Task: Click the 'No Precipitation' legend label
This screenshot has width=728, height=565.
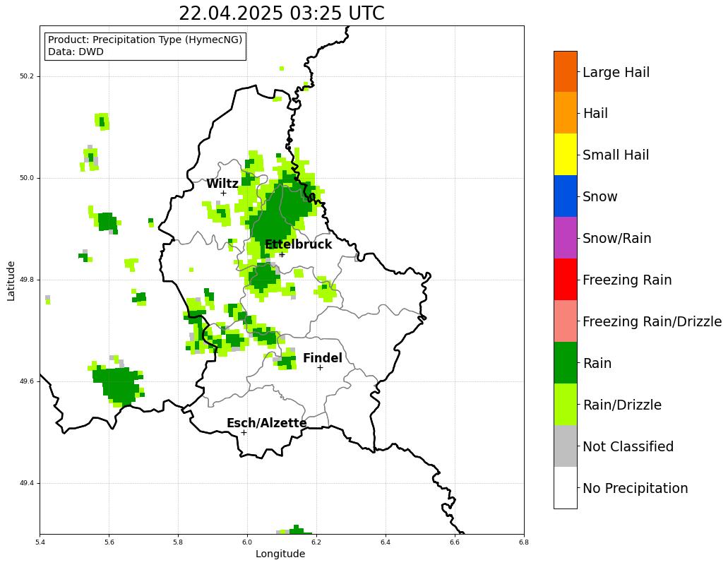Action: pos(635,489)
